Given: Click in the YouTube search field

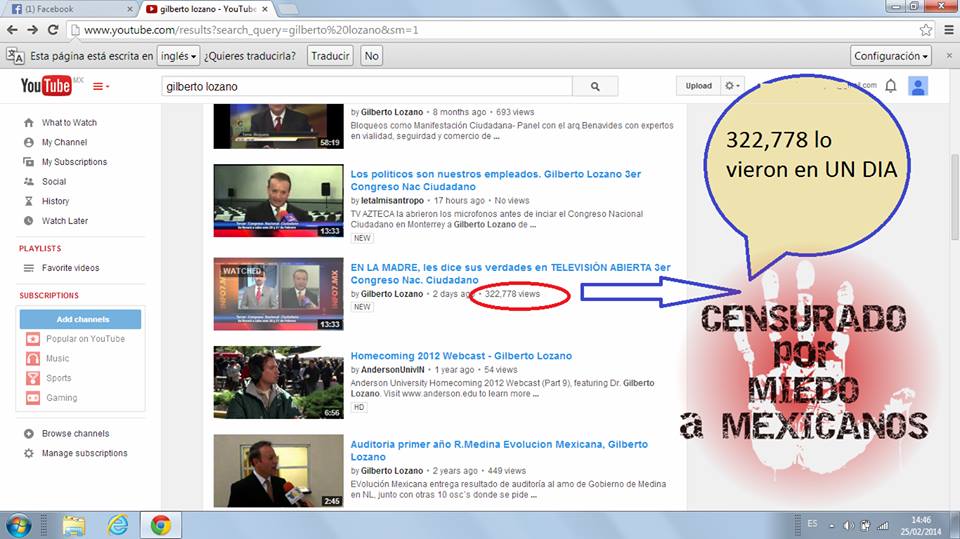Looking at the screenshot, I should pos(366,87).
